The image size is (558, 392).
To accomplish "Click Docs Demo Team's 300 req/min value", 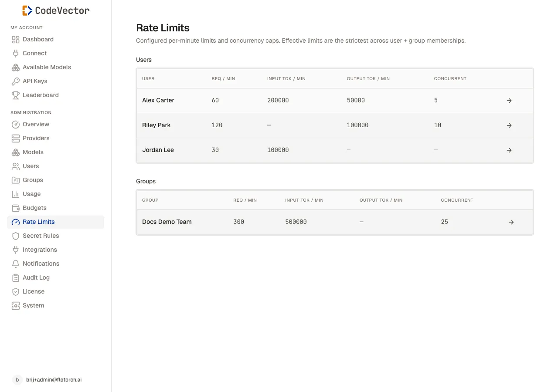I will [x=239, y=222].
